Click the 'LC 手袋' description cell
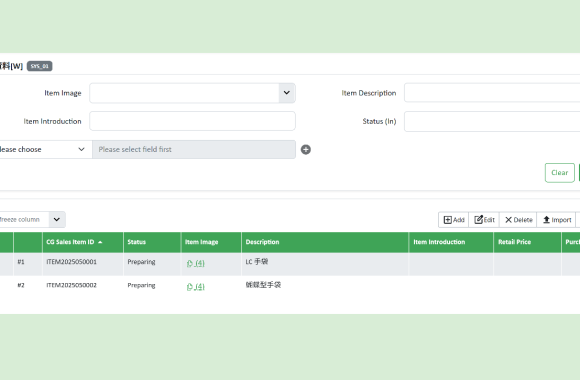This screenshot has width=580, height=380. [x=325, y=264]
